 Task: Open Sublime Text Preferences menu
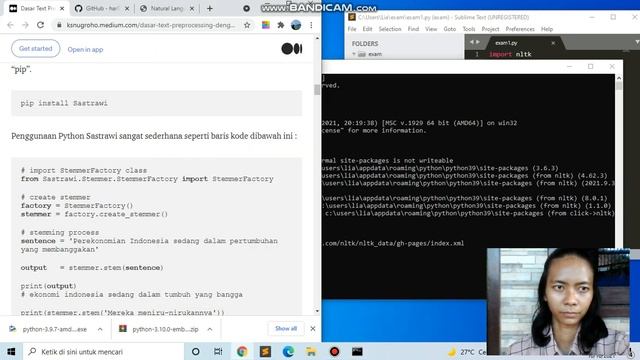point(520,29)
